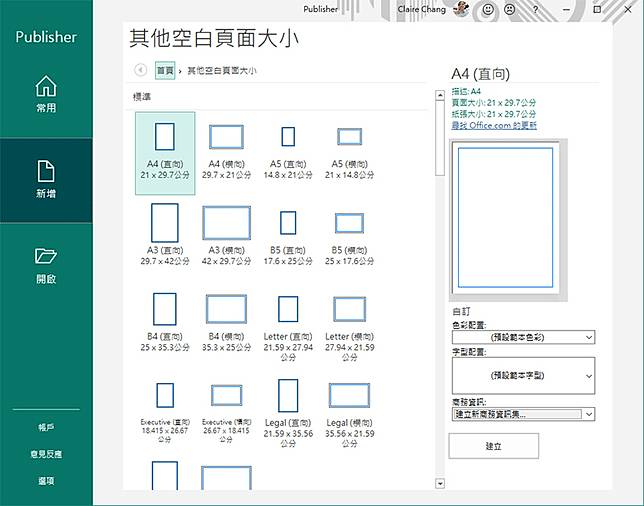Send a smile feedback face icon
This screenshot has height=506, width=644.
pos(488,9)
